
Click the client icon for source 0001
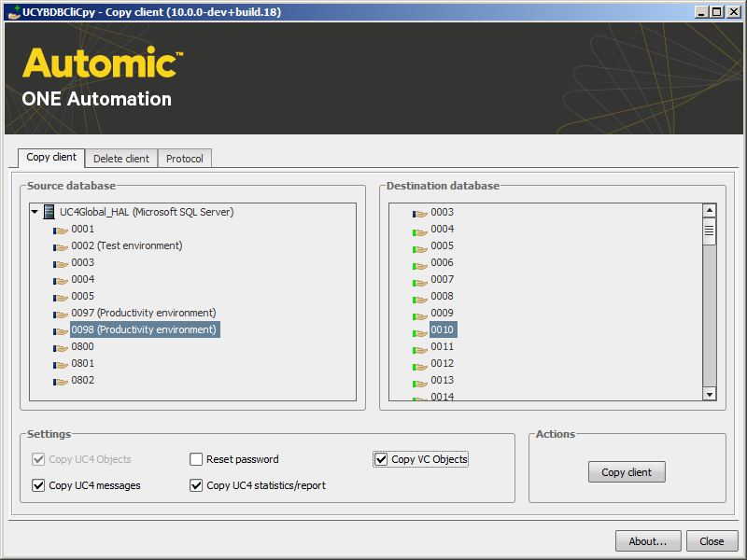[61, 231]
